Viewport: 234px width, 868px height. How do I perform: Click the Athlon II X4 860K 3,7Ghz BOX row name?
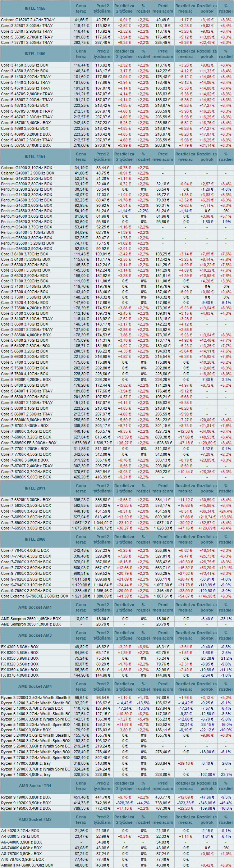point(27,865)
